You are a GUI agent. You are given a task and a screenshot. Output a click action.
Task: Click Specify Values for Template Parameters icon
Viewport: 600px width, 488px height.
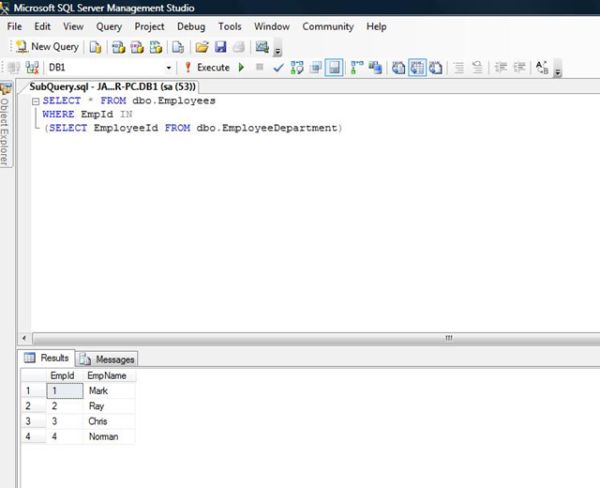tap(542, 68)
